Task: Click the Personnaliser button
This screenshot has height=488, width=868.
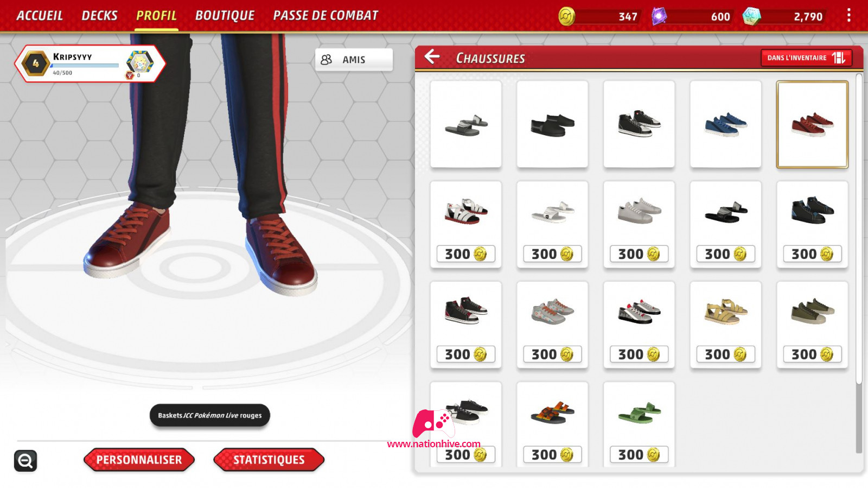Action: [139, 460]
